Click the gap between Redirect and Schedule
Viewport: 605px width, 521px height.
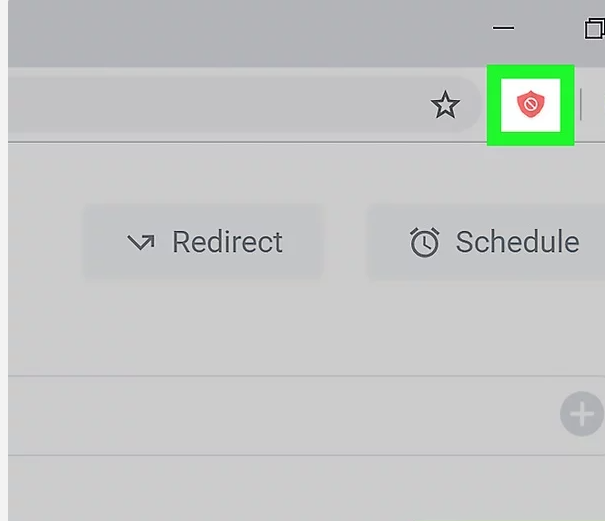(345, 242)
